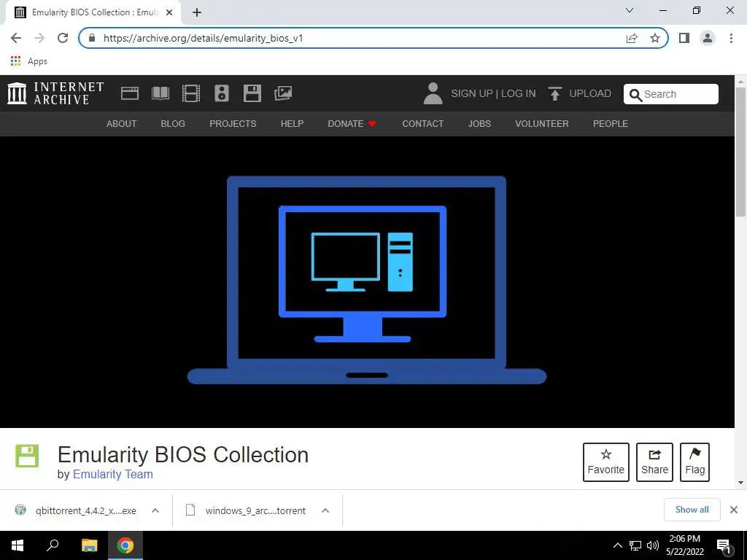
Task: Click the share page icon in address bar
Action: pos(632,38)
